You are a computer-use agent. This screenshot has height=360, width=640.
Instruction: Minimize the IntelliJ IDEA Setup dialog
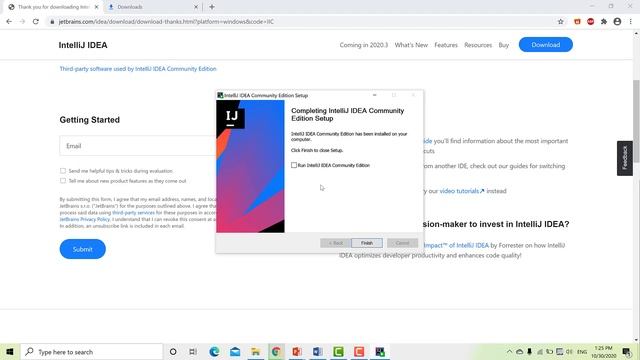[x=374, y=95]
